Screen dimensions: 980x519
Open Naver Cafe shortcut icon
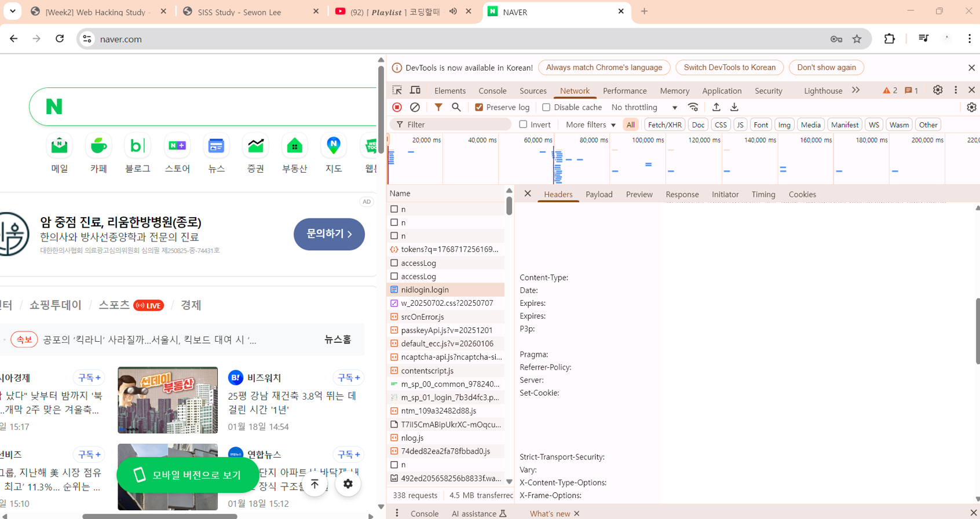point(98,145)
